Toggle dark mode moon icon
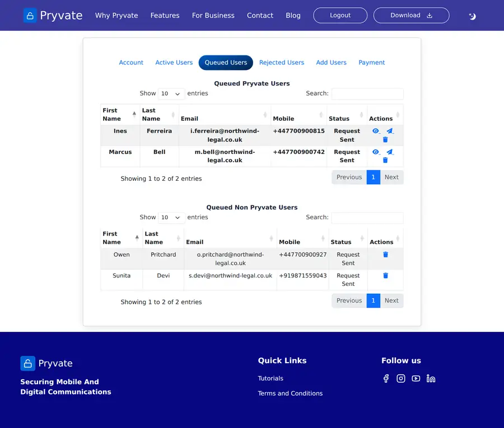 (472, 16)
